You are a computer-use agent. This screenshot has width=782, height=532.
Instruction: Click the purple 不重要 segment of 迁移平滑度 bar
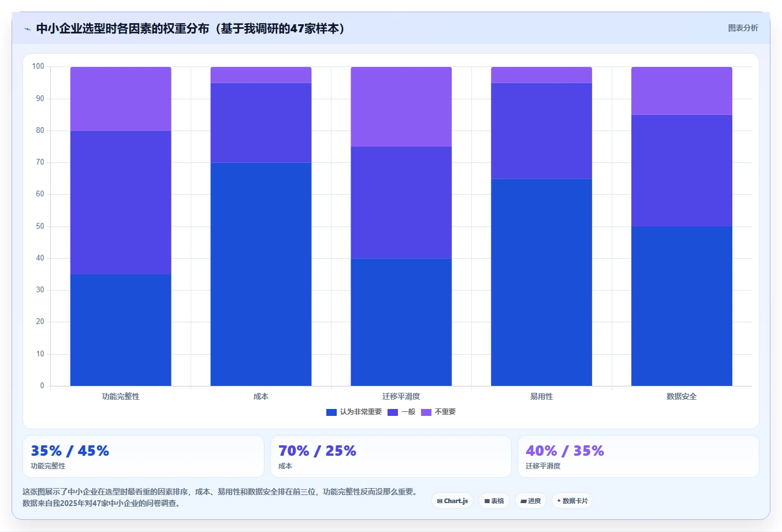pyautogui.click(x=401, y=107)
